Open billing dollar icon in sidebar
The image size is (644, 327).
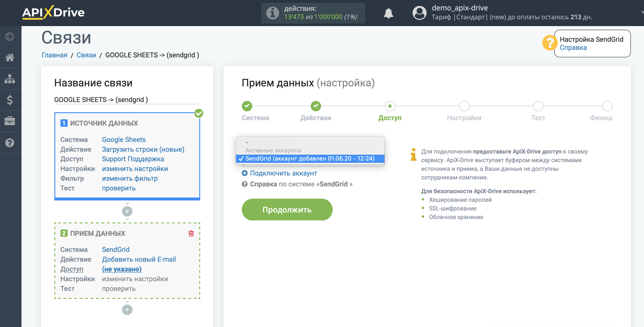(x=10, y=100)
